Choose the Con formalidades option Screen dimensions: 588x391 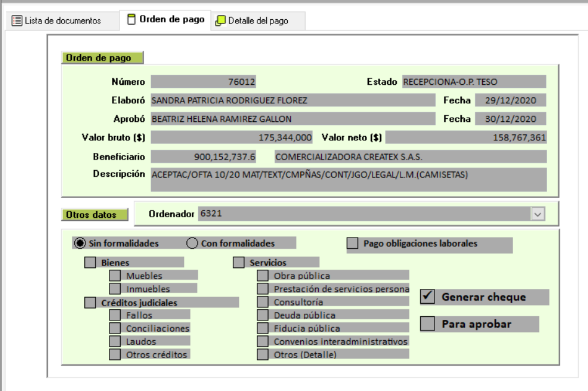point(192,243)
